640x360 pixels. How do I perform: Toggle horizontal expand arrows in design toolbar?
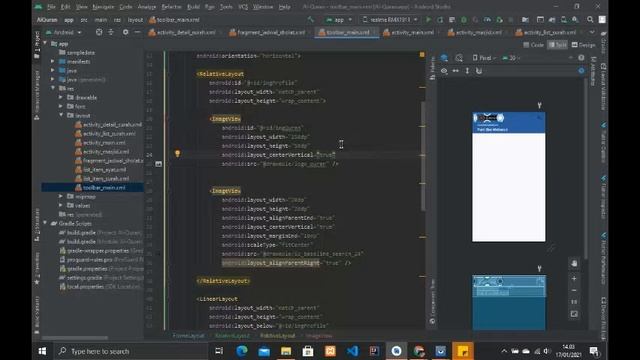point(456,71)
